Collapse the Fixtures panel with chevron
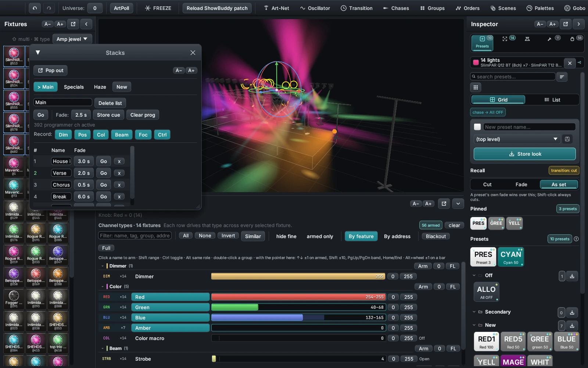The image size is (588, 368). (86, 24)
